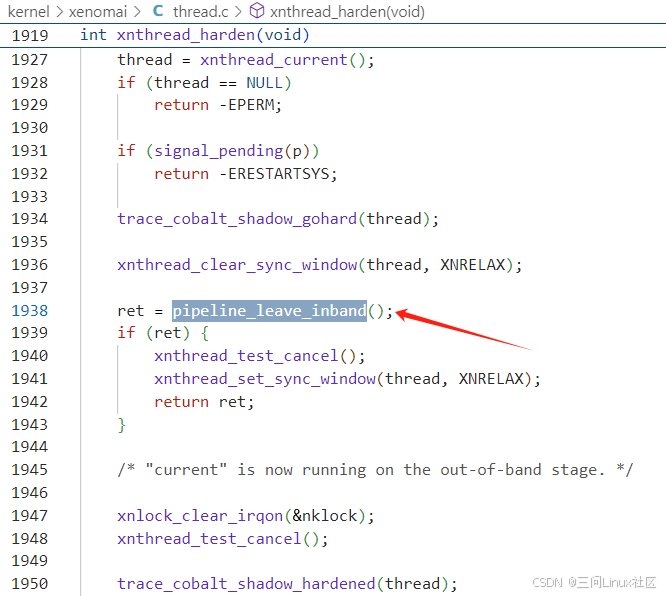The width and height of the screenshot is (666, 596).
Task: Click trace_cobalt_shadow_gohard function call
Action: [237, 219]
